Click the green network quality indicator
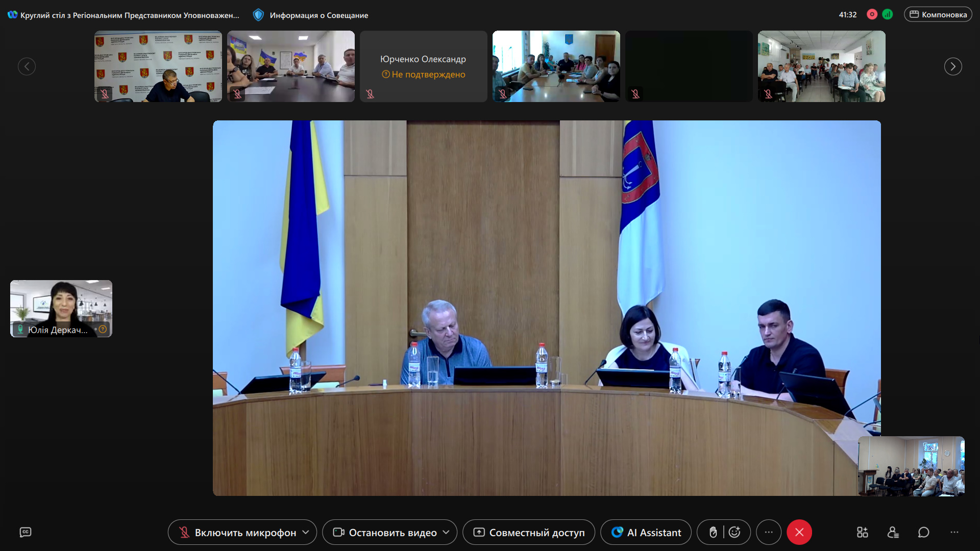980x551 pixels. pyautogui.click(x=888, y=14)
